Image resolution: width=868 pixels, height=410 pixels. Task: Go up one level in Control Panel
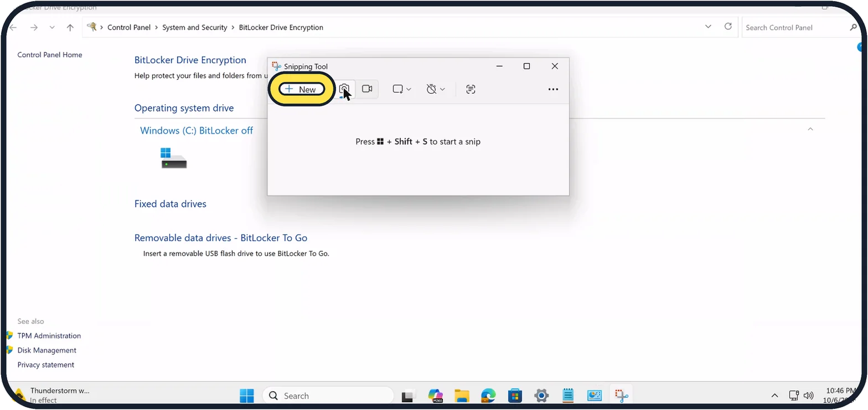(x=70, y=28)
